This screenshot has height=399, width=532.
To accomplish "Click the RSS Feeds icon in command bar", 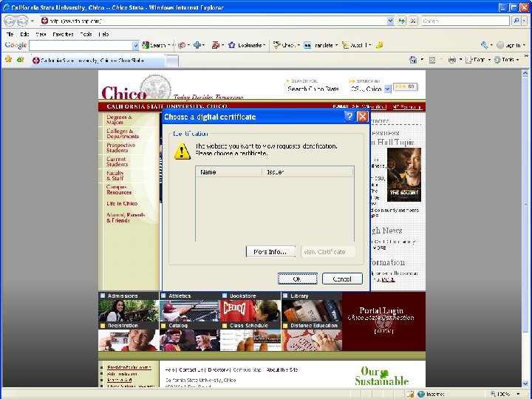I will coord(432,60).
